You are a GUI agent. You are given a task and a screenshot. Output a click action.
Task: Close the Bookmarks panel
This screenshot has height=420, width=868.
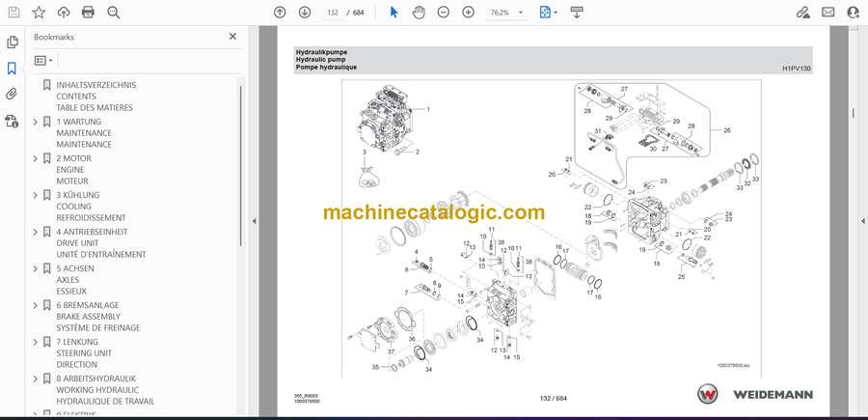tap(232, 37)
